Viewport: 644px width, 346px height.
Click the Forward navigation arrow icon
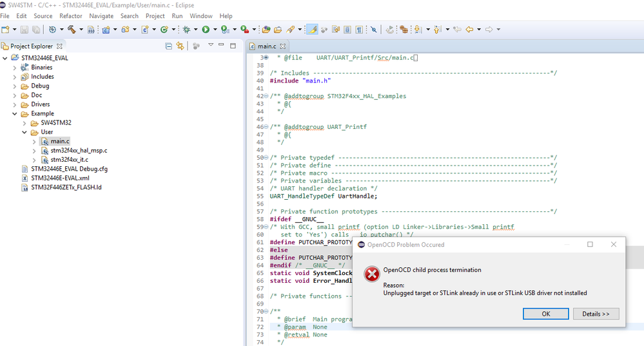489,30
